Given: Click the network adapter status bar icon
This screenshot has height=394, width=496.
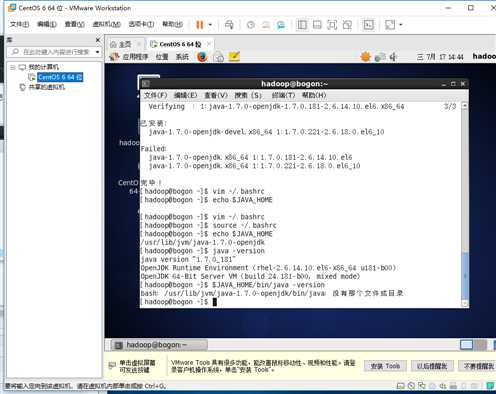Looking at the screenshot, I should pos(422,386).
